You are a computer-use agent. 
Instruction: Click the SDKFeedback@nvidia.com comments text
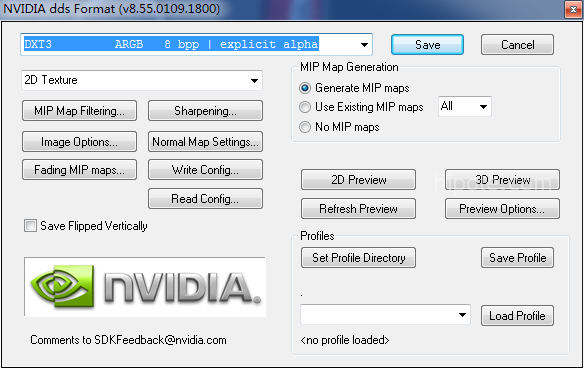(128, 340)
